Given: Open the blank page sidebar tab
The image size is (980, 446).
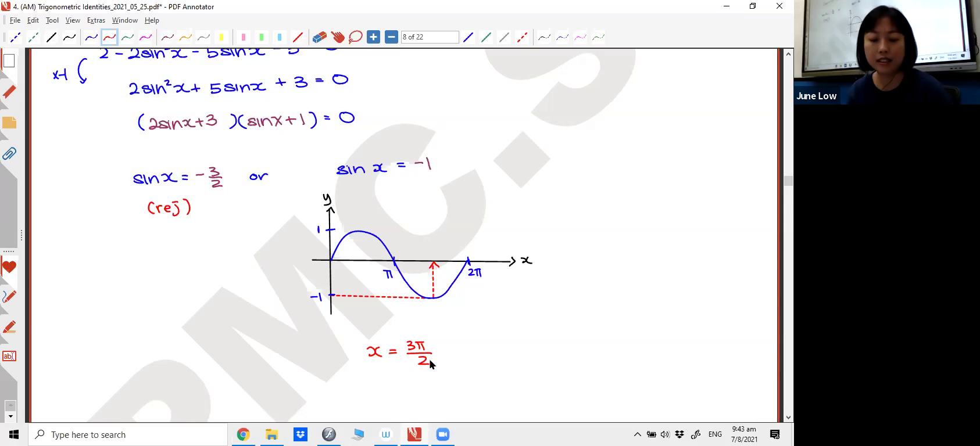Looking at the screenshot, I should [9, 60].
